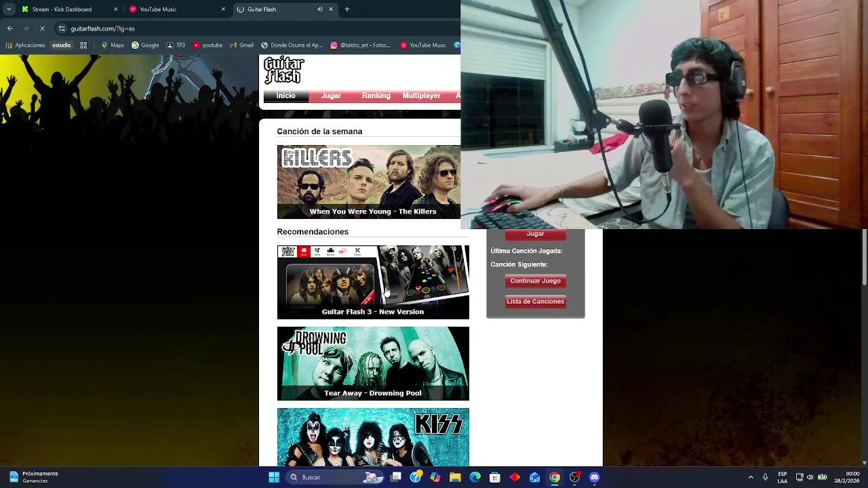This screenshot has width=868, height=488.
Task: Open the Multiplayer menu tab
Action: [421, 96]
